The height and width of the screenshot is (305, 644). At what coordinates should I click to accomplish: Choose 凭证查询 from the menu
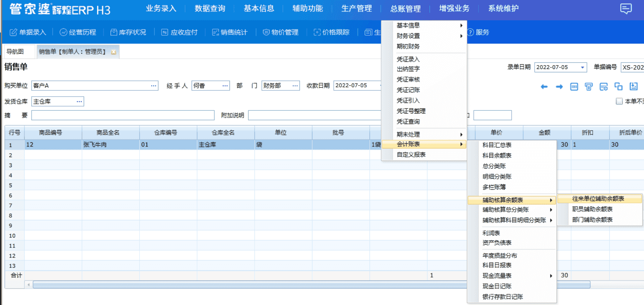[x=424, y=121]
